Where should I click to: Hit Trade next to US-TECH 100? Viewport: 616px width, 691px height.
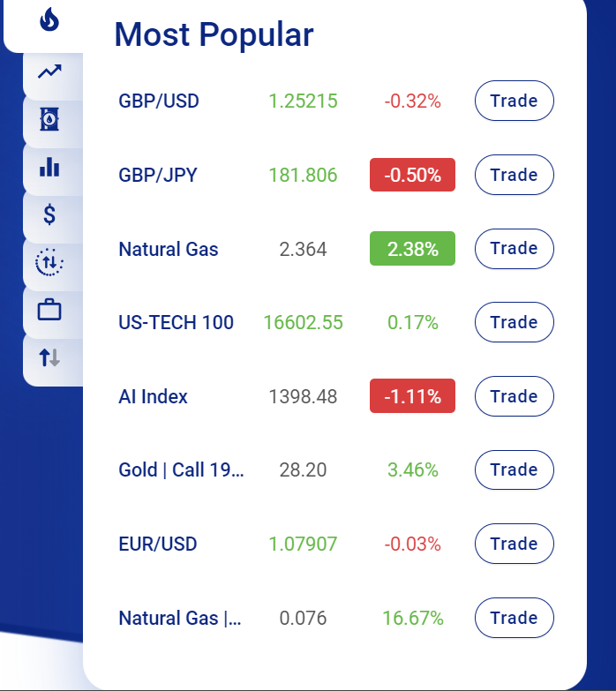pos(514,322)
